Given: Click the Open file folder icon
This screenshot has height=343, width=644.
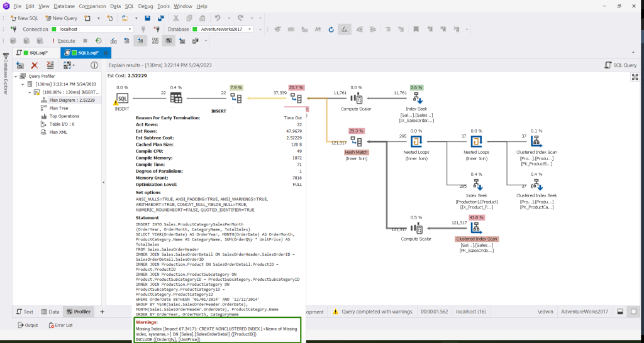Looking at the screenshot, I should (125, 18).
